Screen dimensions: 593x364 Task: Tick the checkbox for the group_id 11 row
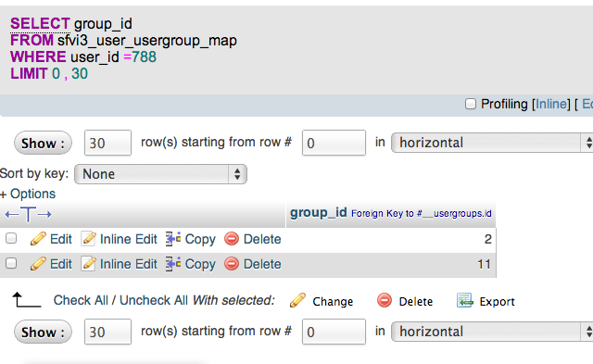click(x=11, y=263)
